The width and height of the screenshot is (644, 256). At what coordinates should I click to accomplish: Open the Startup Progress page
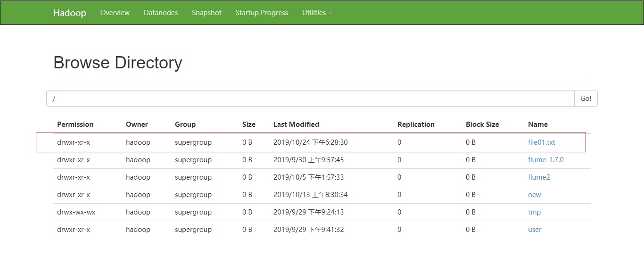pos(262,13)
